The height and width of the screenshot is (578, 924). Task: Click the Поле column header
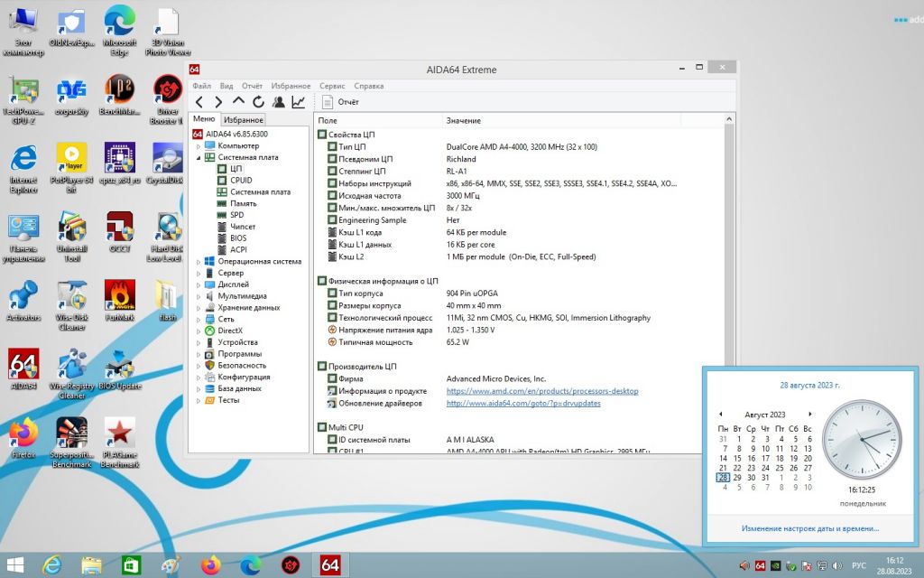(x=378, y=120)
